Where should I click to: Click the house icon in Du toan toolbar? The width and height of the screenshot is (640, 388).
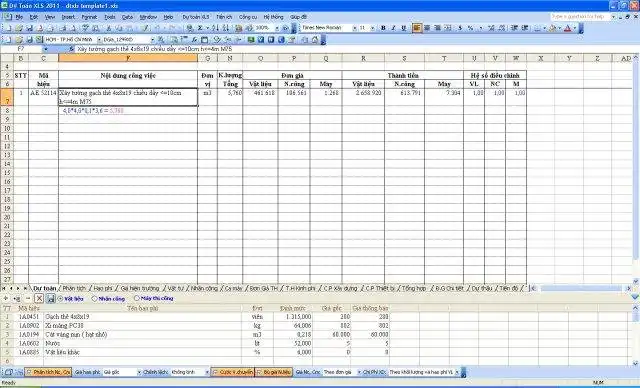tap(315, 40)
